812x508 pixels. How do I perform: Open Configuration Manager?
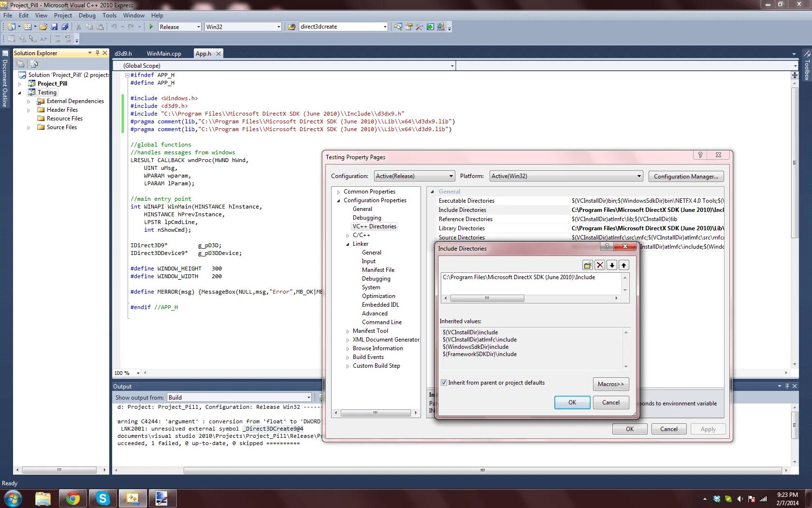pos(686,177)
